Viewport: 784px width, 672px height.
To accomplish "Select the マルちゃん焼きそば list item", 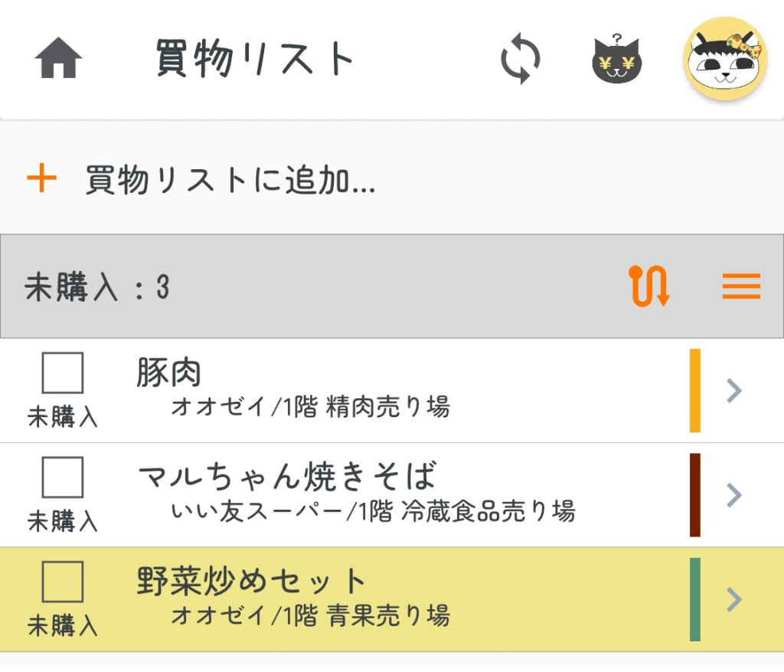I will [383, 494].
